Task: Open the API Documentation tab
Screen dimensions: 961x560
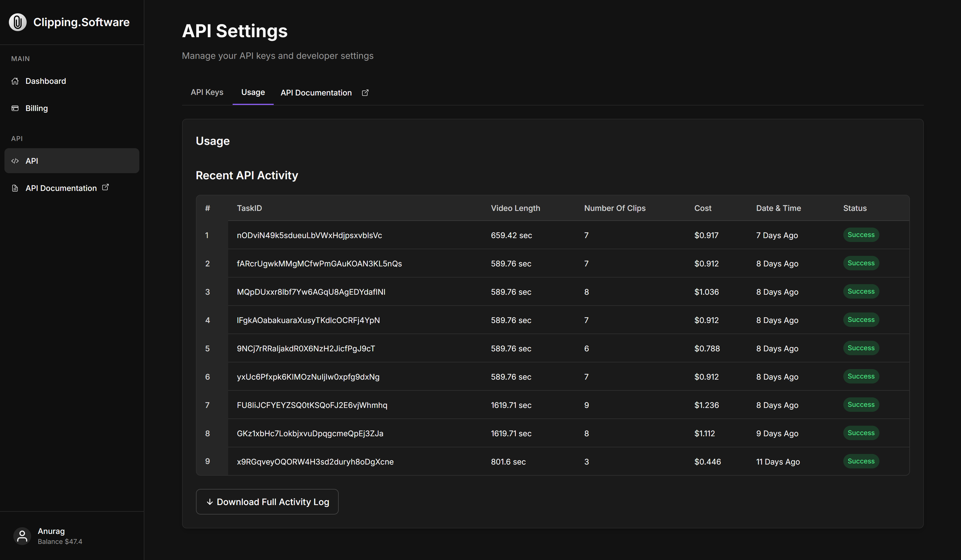Action: [316, 93]
